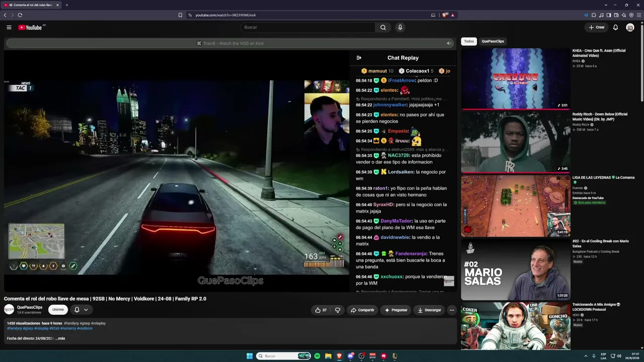Screen dimensions: 644x362
Task: Dislike the video with thumbs down
Action: tap(338, 310)
